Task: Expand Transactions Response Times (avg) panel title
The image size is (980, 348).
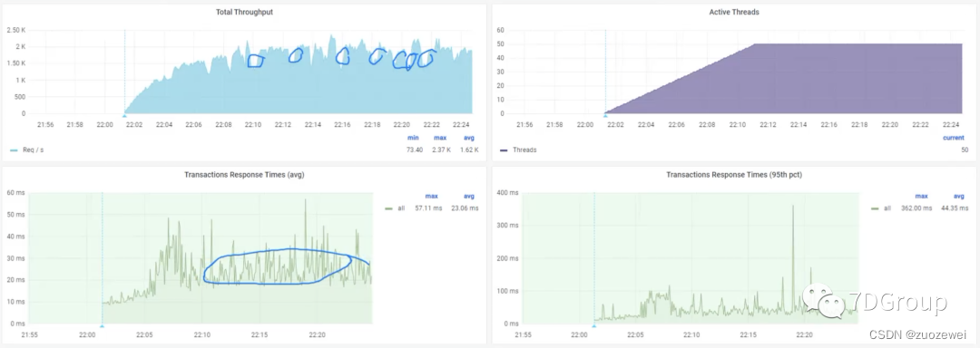Action: point(244,175)
